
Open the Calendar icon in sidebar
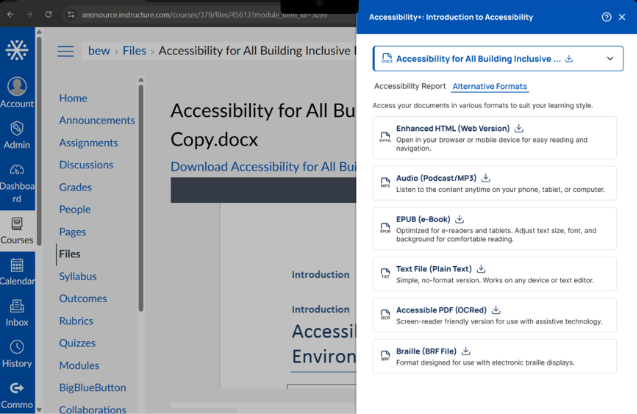tap(17, 265)
